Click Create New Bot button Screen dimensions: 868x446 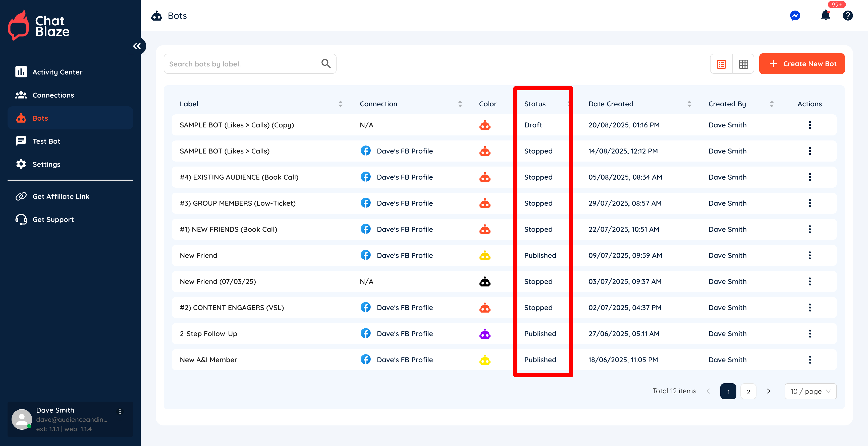tap(802, 64)
